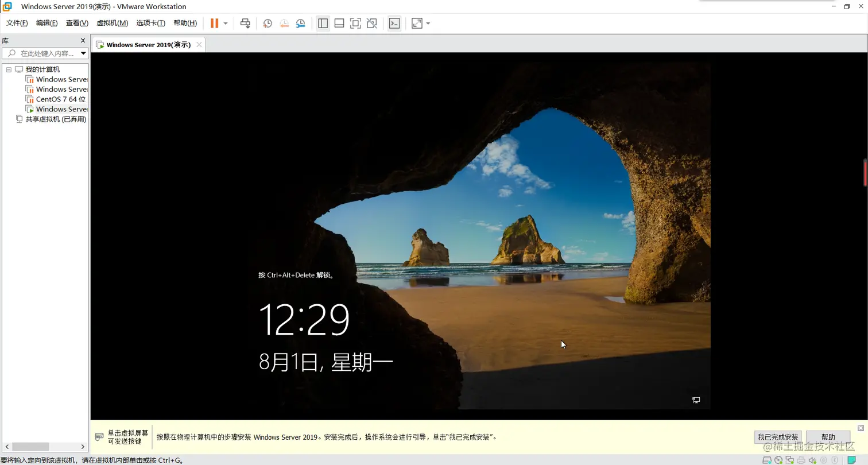The width and height of the screenshot is (868, 465).
Task: Click the library search input field
Action: click(x=43, y=53)
